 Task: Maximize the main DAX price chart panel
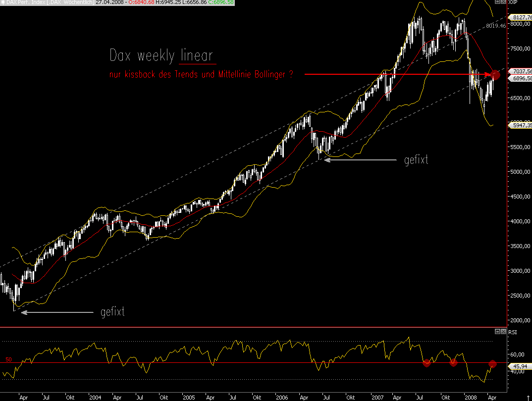[x=497, y=1]
